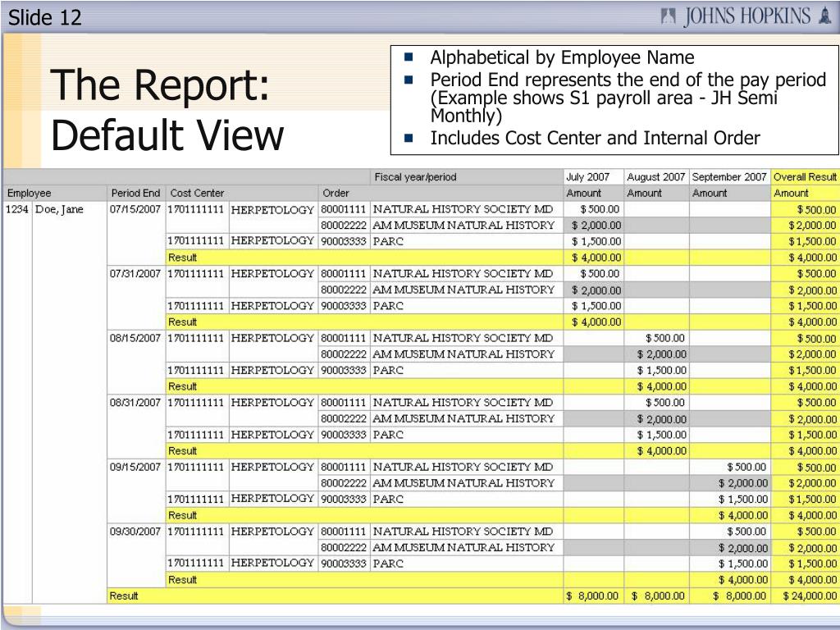Click period end date '08/15/2007'
The height and width of the screenshot is (630, 840).
[135, 337]
